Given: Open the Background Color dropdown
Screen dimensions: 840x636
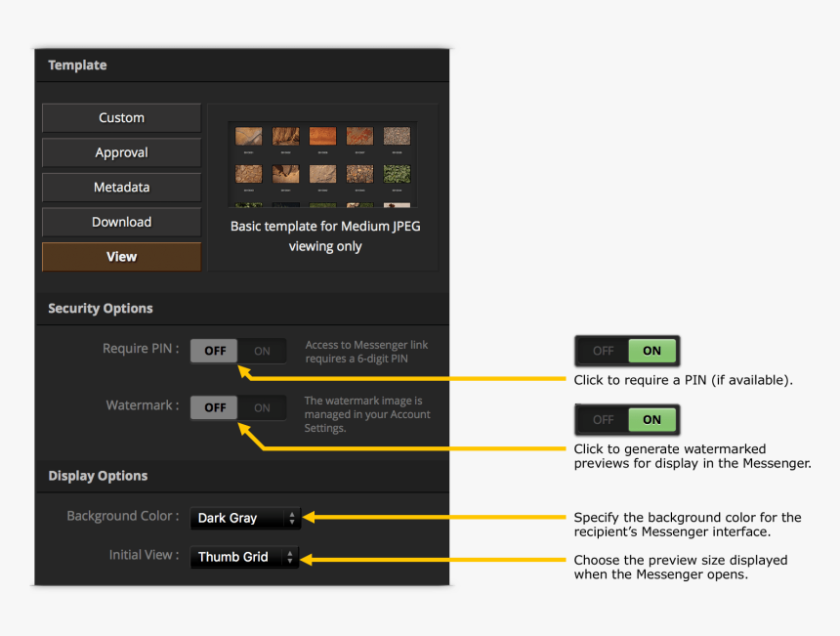Looking at the screenshot, I should point(244,518).
